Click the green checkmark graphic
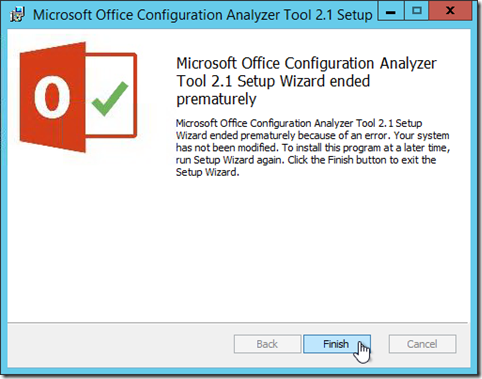This screenshot has width=482, height=379. 110,98
